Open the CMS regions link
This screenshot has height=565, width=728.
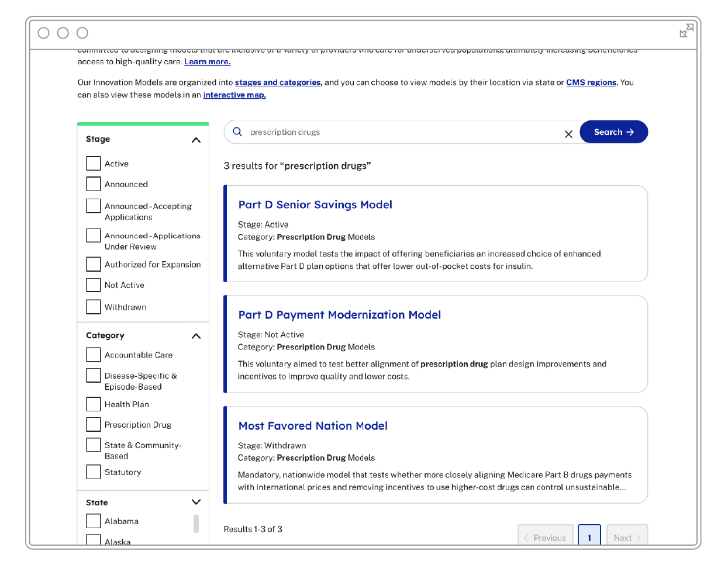(x=591, y=82)
